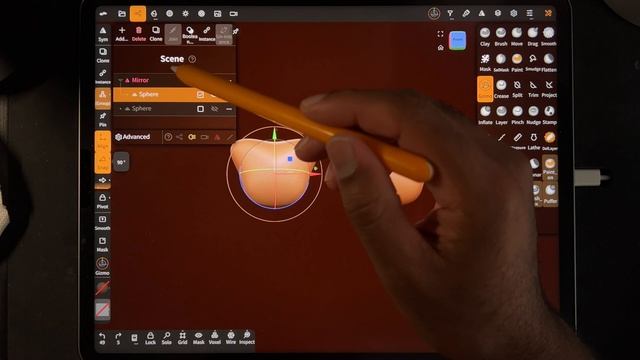Select the Gizmo tool in the tool palette
640x360 pixels.
485,89
